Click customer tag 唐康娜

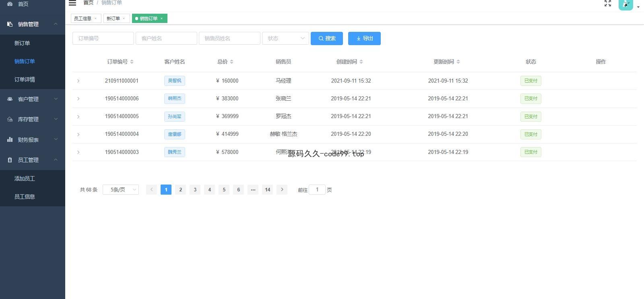point(175,134)
